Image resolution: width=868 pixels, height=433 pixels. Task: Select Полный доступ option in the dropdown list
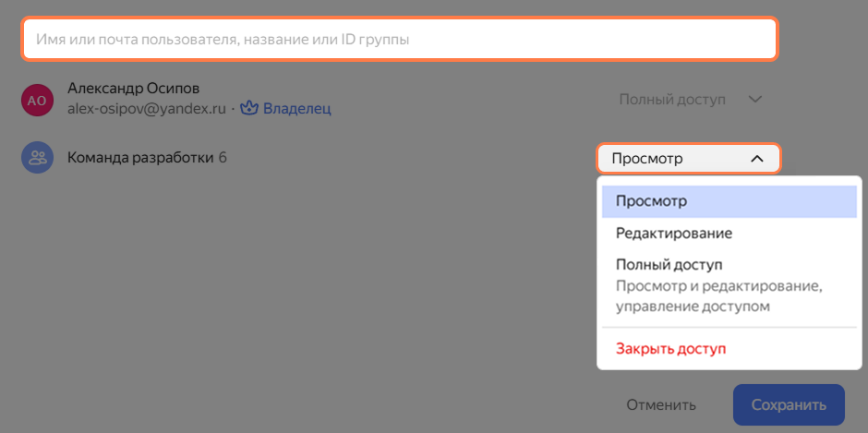(x=669, y=265)
